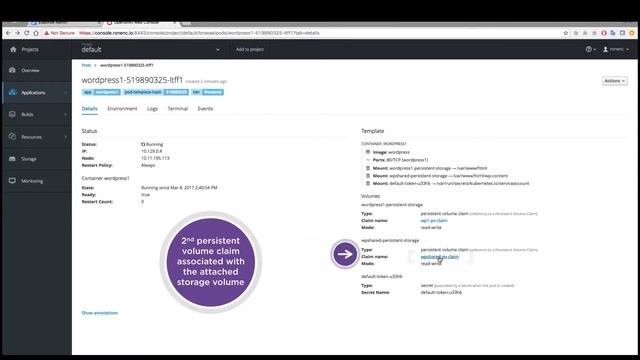Click the Storage icon in the sidebar
This screenshot has height=360, width=640.
(x=12, y=159)
